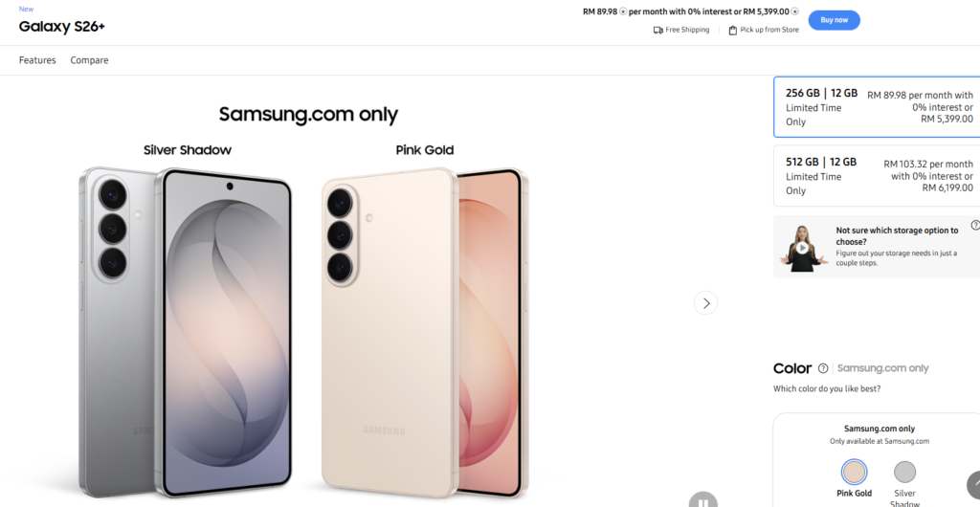
Task: Open help icon on storage guide banner
Action: click(x=975, y=225)
